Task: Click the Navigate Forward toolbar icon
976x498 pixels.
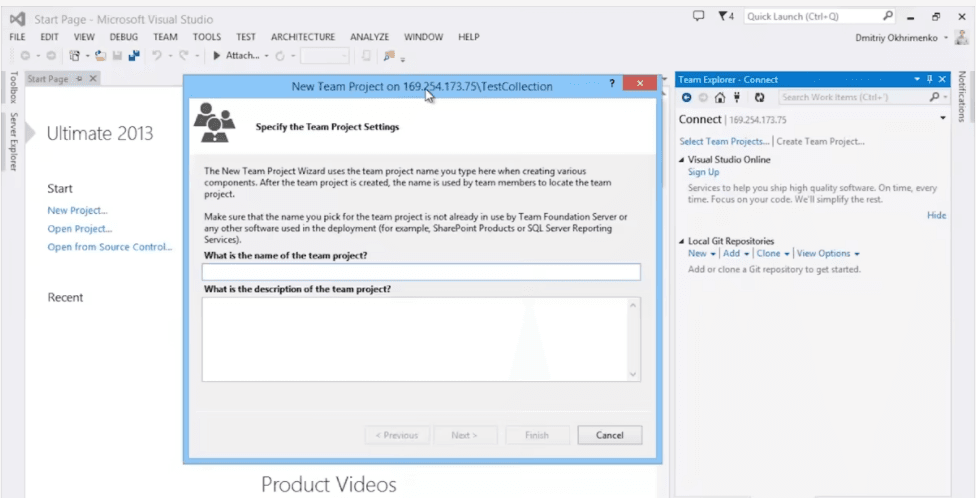Action: click(51, 56)
